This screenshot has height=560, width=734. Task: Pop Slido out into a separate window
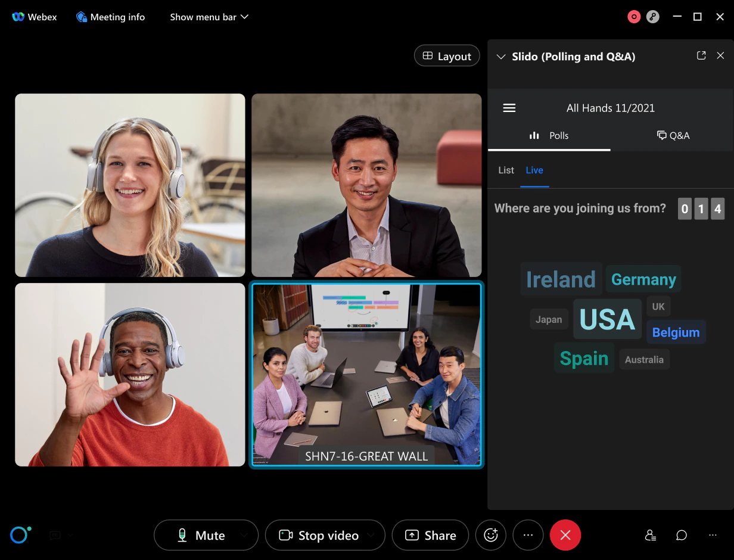(x=701, y=55)
